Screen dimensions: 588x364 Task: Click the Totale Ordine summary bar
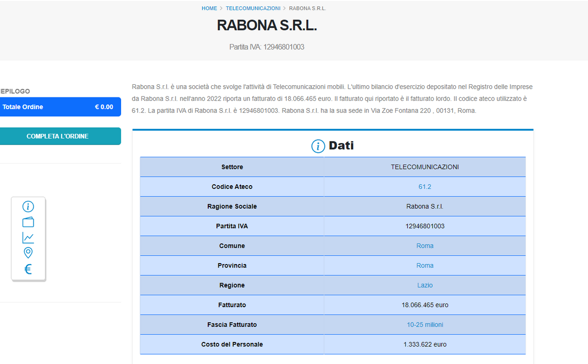[57, 107]
